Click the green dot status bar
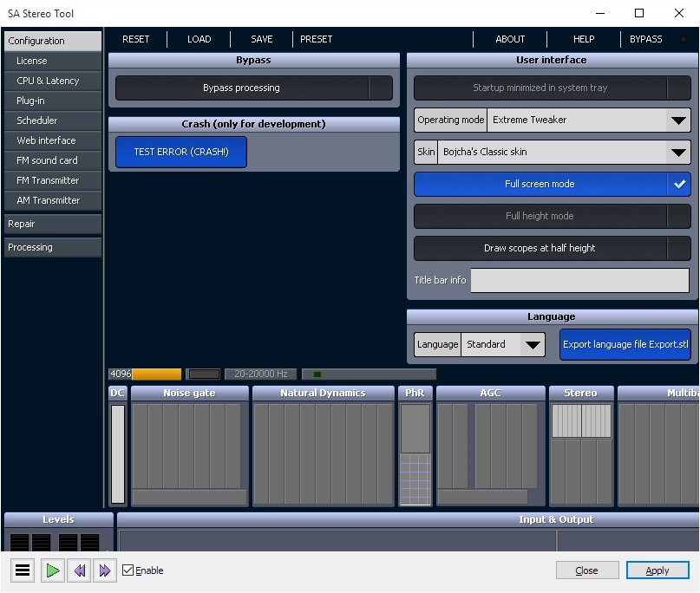 (369, 374)
